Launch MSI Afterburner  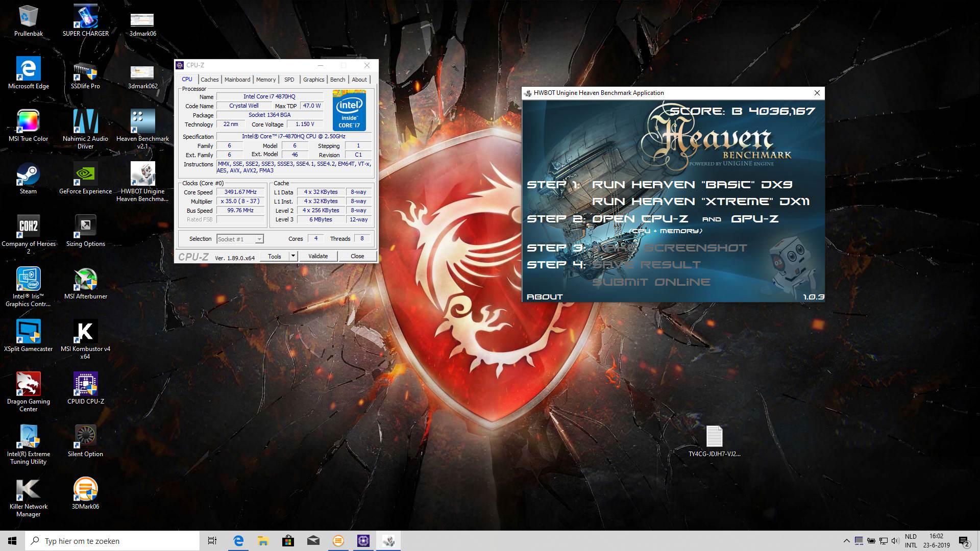[85, 284]
